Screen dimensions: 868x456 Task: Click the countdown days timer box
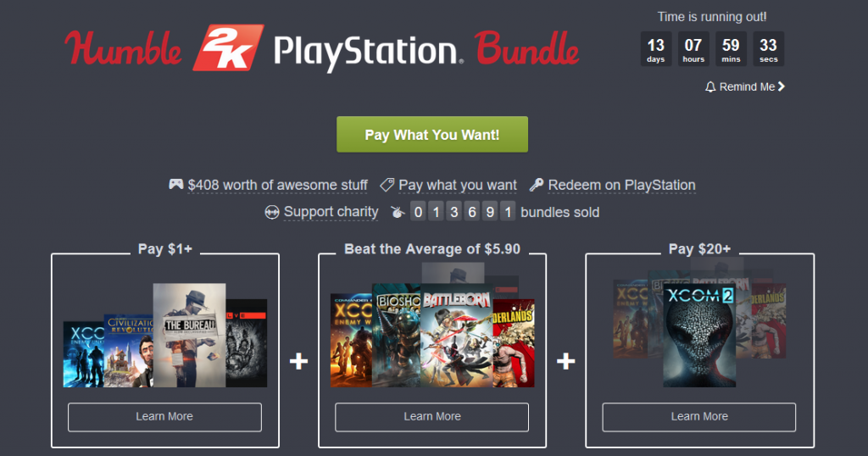[x=656, y=48]
